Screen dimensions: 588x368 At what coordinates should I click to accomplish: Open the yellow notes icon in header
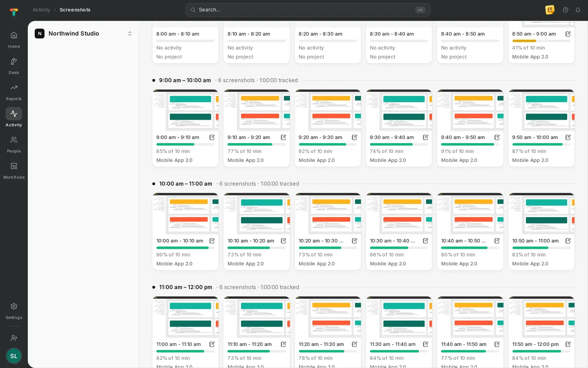(550, 10)
